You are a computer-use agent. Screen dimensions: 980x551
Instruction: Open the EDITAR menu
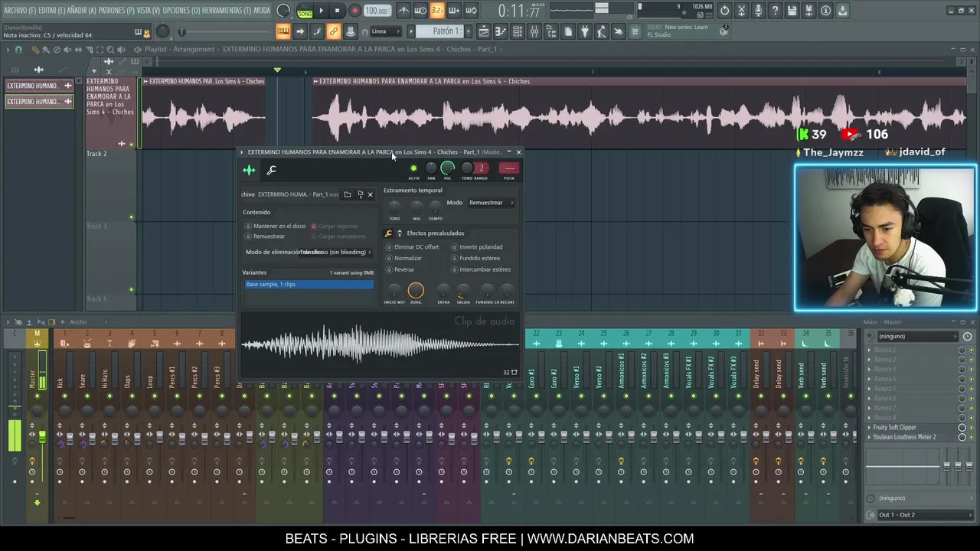pyautogui.click(x=52, y=10)
